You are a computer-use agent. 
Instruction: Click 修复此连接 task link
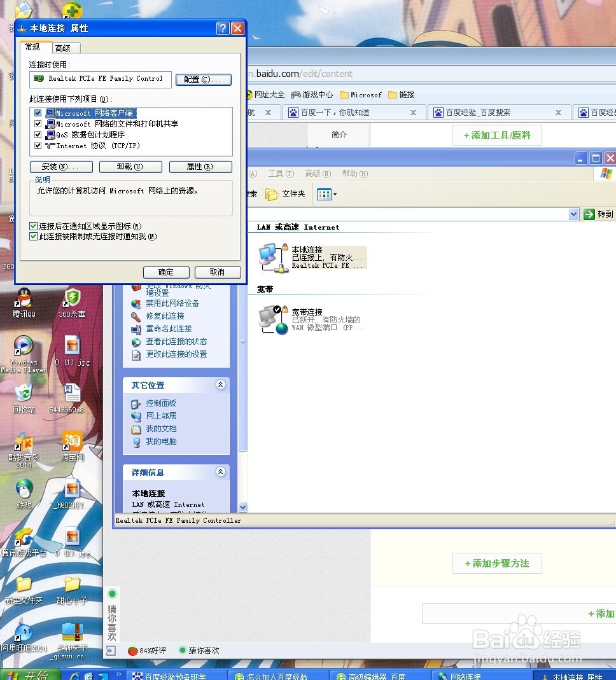click(x=165, y=316)
